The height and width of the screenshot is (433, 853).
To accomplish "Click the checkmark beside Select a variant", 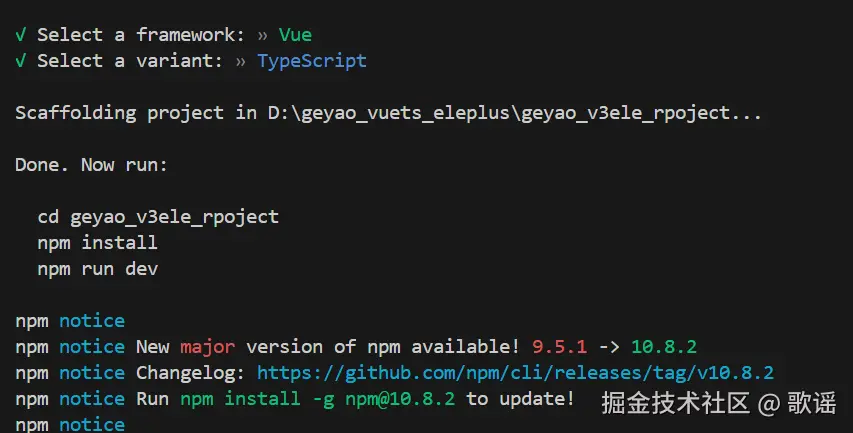I will (21, 61).
